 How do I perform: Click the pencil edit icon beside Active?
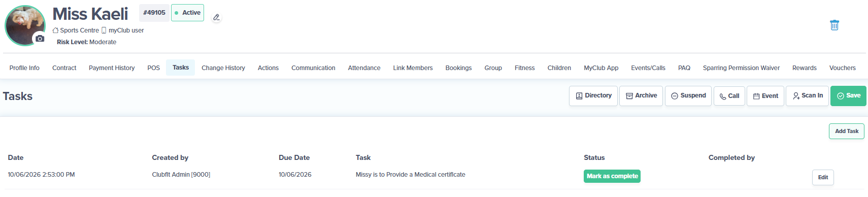point(217,17)
